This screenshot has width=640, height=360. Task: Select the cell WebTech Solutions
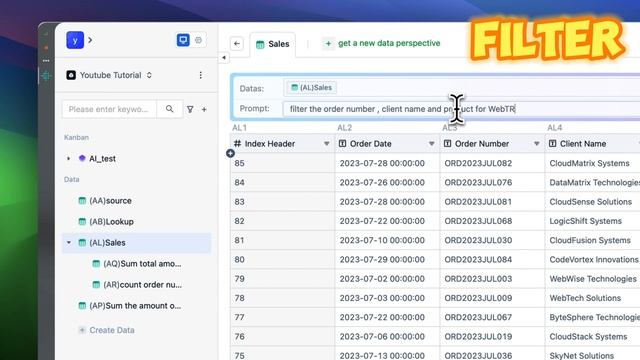pos(593,298)
